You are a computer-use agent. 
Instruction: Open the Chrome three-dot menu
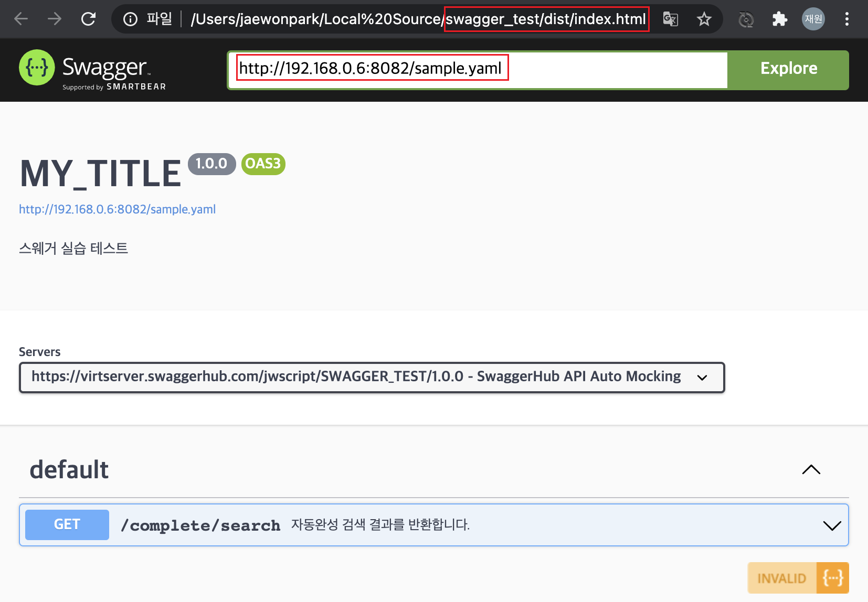coord(846,19)
